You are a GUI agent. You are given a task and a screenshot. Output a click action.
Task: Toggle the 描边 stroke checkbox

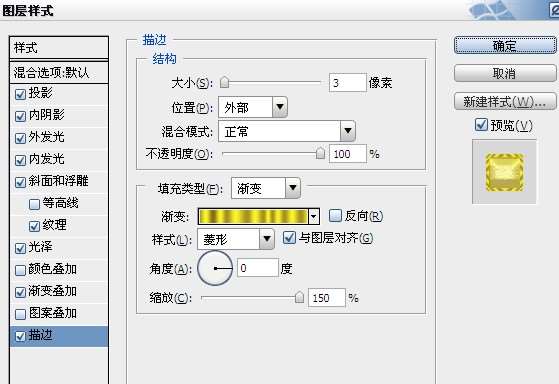[x=20, y=336]
